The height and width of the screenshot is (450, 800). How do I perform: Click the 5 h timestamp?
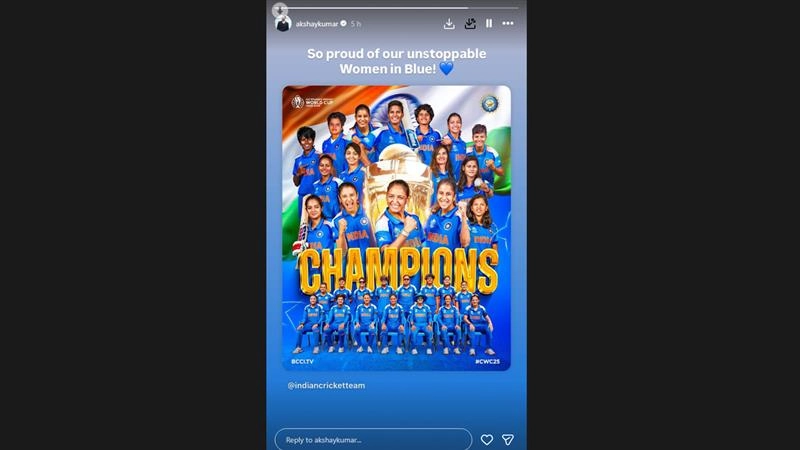pos(356,23)
